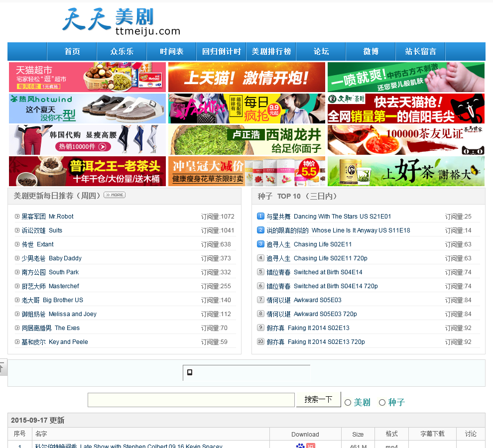Open 美剧排行榜 rankings menu item
Image resolution: width=493 pixels, height=448 pixels.
tap(271, 52)
